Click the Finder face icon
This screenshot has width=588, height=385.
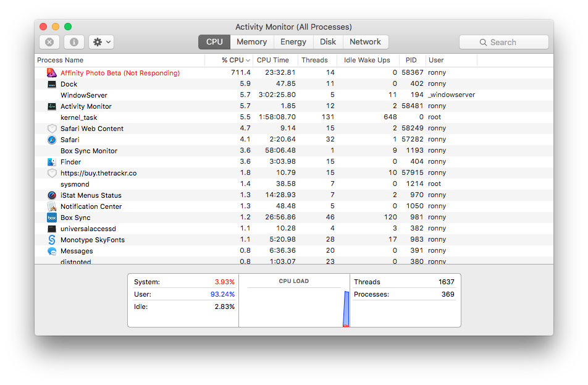click(52, 162)
